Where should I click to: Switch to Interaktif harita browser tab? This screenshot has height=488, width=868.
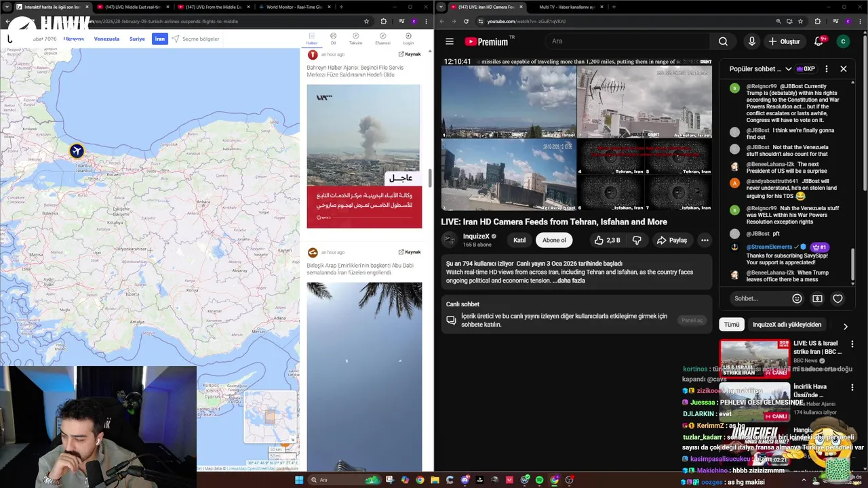[52, 7]
